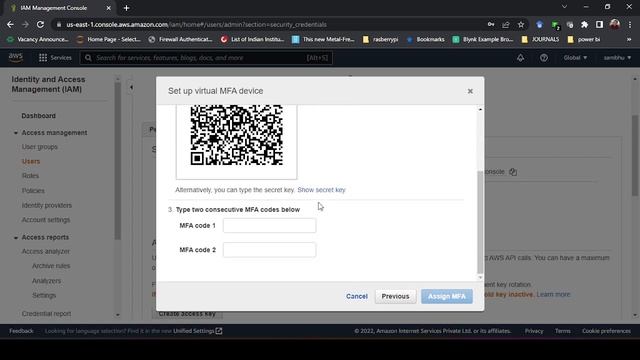Reload the page
640x360 pixels.
pyautogui.click(x=40, y=24)
